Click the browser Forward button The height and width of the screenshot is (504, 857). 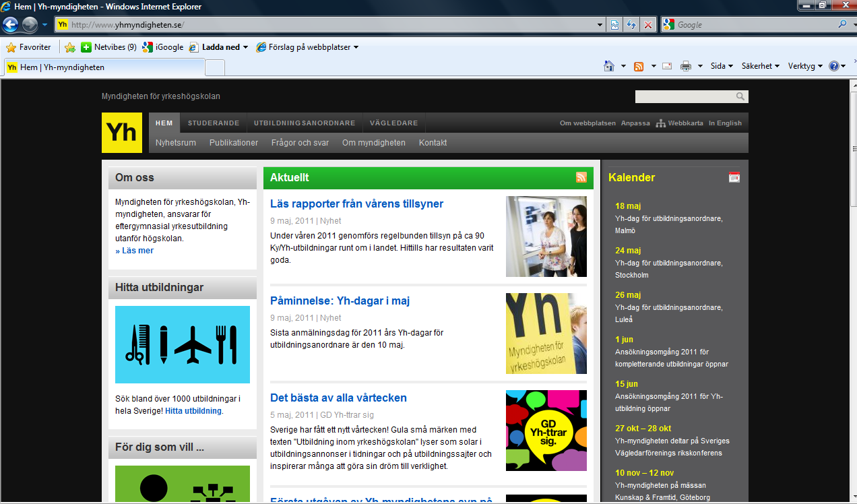(x=30, y=25)
